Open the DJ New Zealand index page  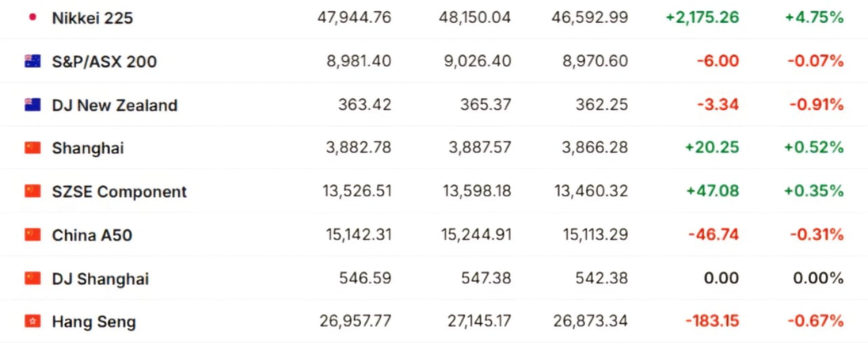click(114, 105)
